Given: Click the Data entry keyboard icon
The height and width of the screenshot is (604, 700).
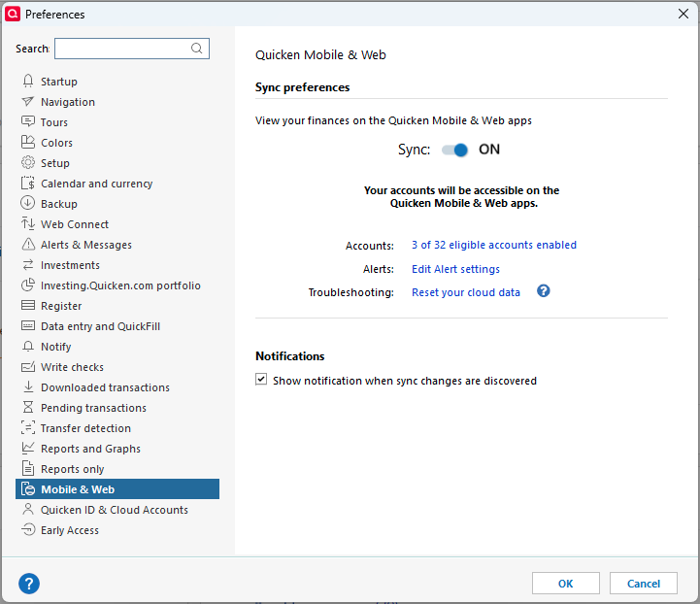Looking at the screenshot, I should click(28, 326).
